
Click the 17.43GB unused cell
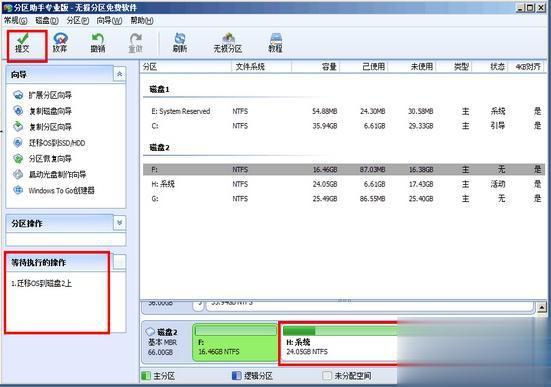click(421, 184)
